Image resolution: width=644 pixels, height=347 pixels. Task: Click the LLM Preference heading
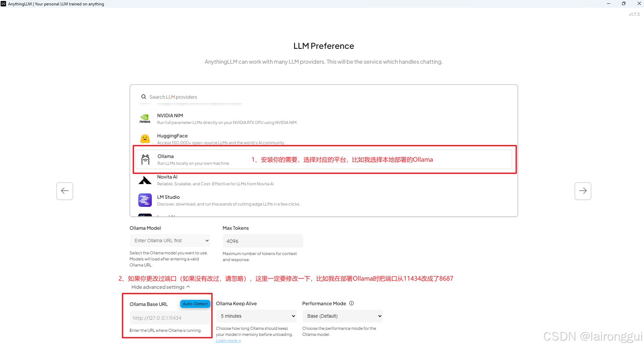point(324,46)
